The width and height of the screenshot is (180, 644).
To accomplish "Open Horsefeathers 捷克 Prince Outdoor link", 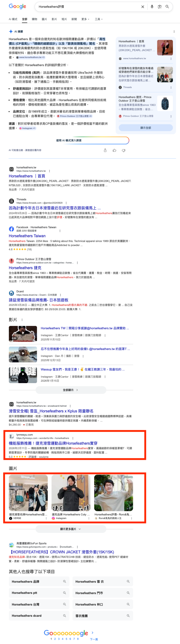I will pyautogui.click(x=25, y=268).
